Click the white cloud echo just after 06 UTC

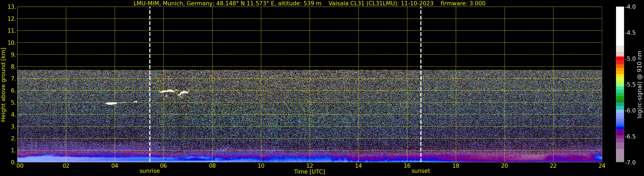point(167,91)
